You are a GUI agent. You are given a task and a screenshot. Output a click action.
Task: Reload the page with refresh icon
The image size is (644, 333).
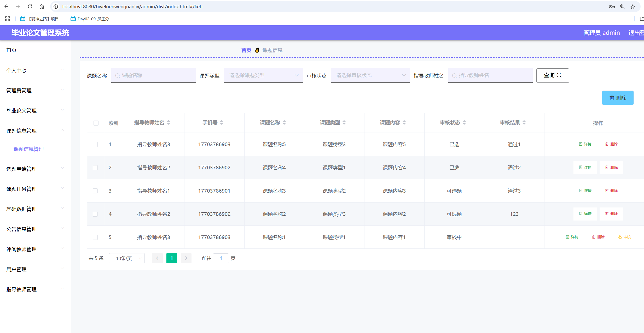point(30,7)
